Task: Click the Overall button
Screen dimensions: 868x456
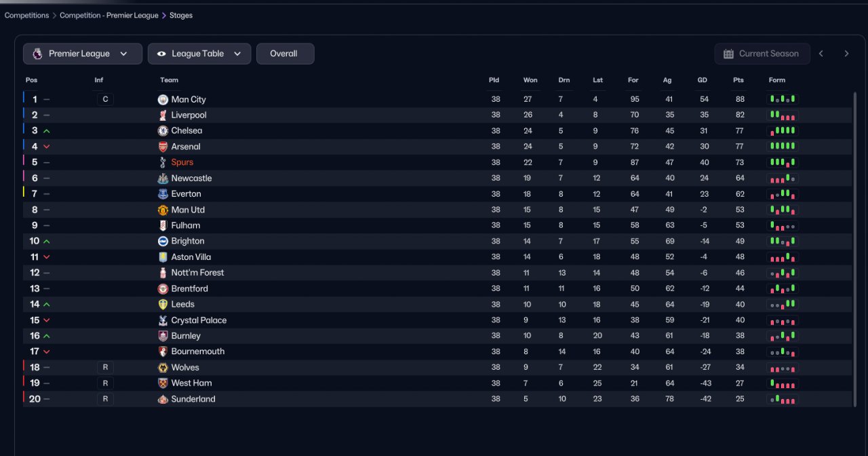Action: click(285, 54)
